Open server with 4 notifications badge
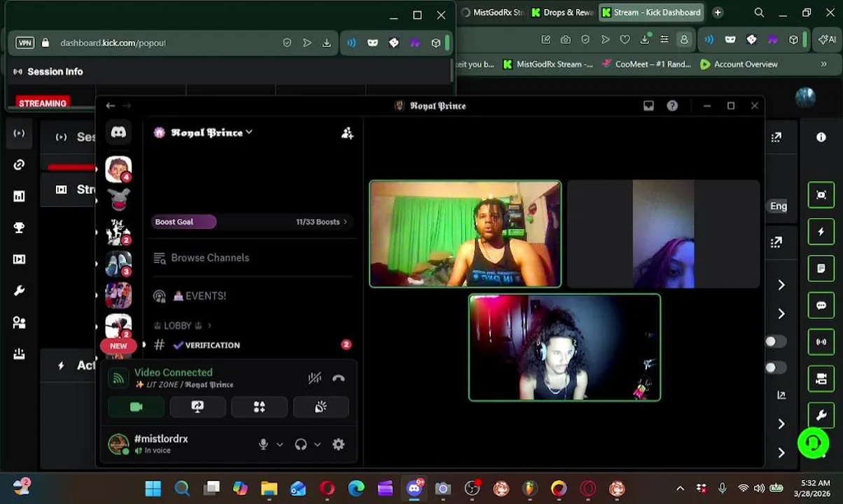Image resolution: width=843 pixels, height=504 pixels. point(118,169)
